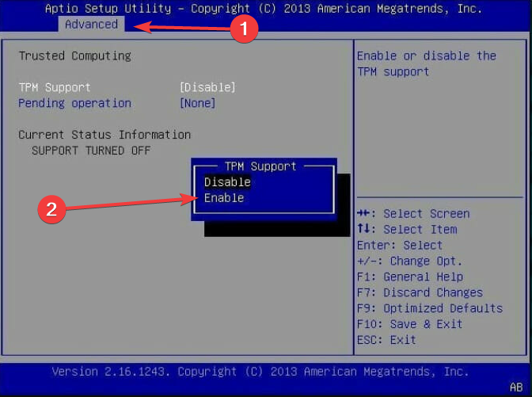Click the F9: Optimized Defaults hint
The width and height of the screenshot is (532, 397).
pos(430,308)
